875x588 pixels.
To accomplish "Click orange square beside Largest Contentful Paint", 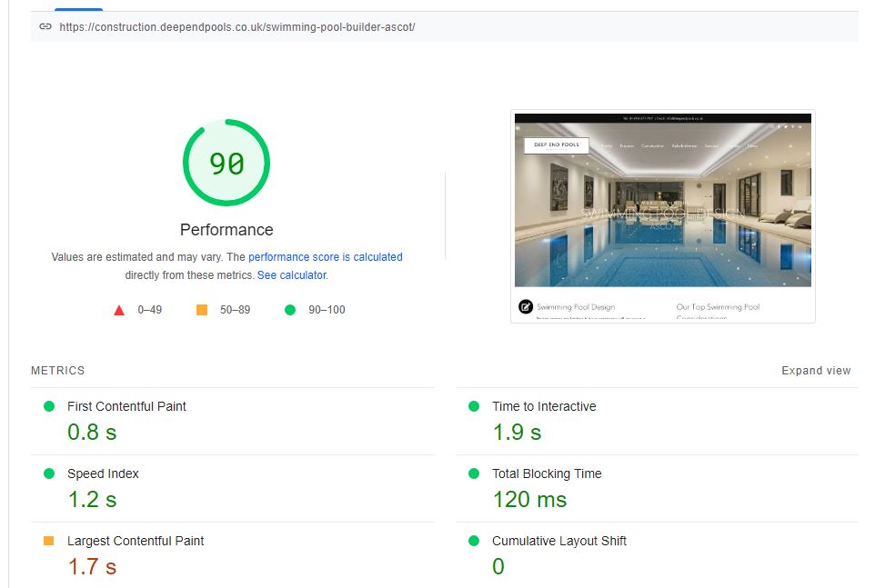I will [x=49, y=541].
